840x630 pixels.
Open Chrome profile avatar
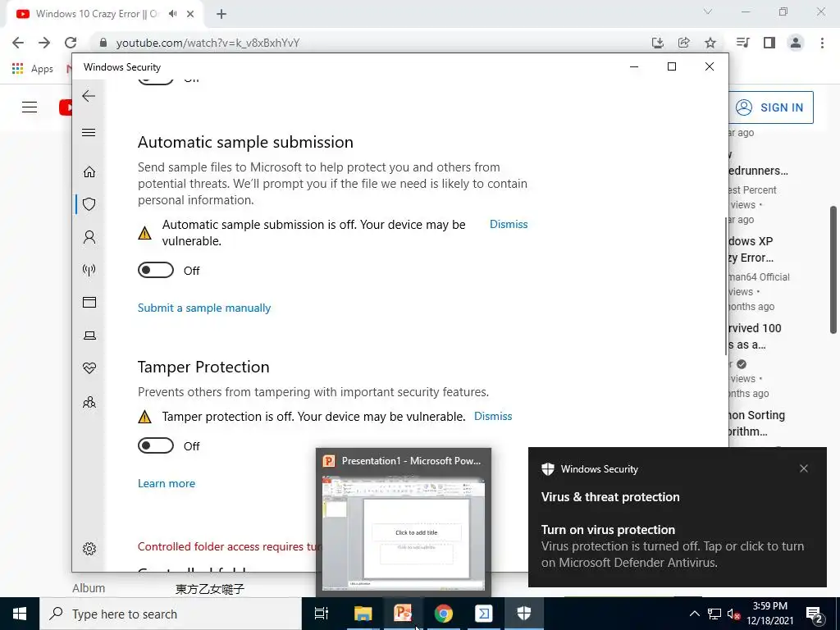[x=796, y=43]
